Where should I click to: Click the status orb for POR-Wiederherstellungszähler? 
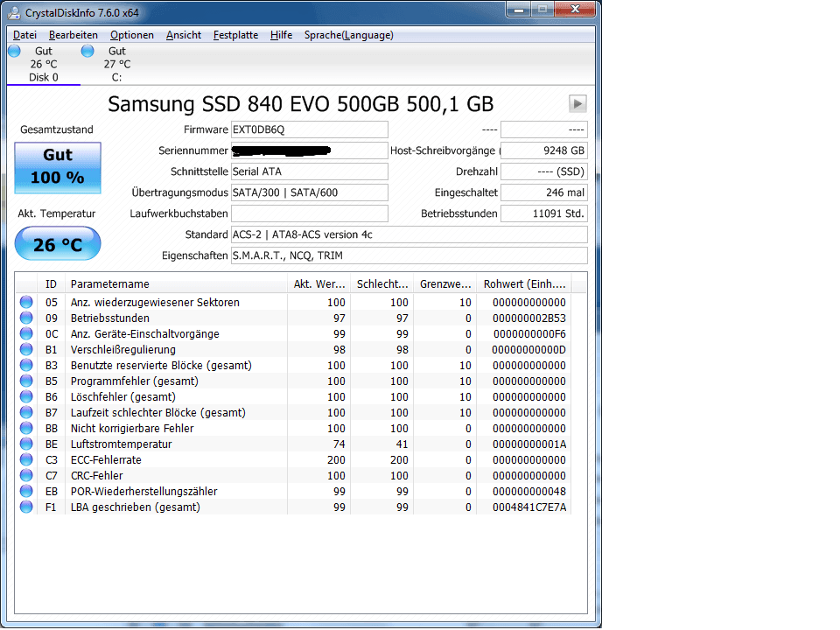25,491
